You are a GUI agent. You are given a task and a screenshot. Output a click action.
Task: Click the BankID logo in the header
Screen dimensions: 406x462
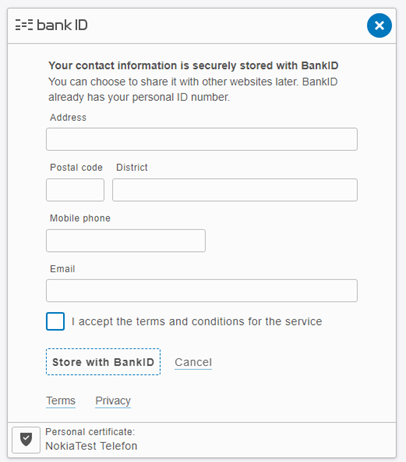click(x=51, y=25)
